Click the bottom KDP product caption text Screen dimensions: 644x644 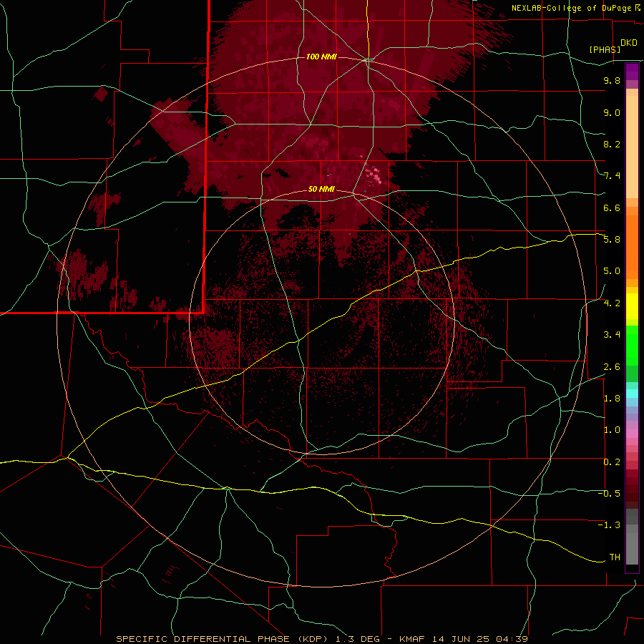coord(321,639)
